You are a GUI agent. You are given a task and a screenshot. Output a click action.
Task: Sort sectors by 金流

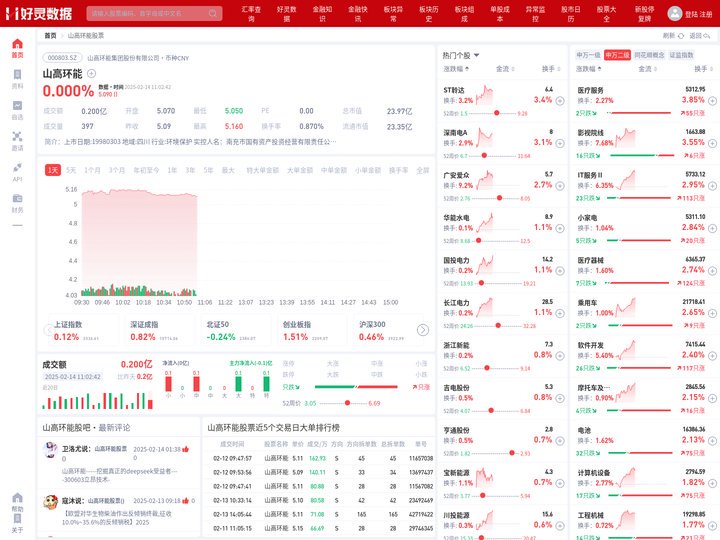pyautogui.click(x=647, y=69)
